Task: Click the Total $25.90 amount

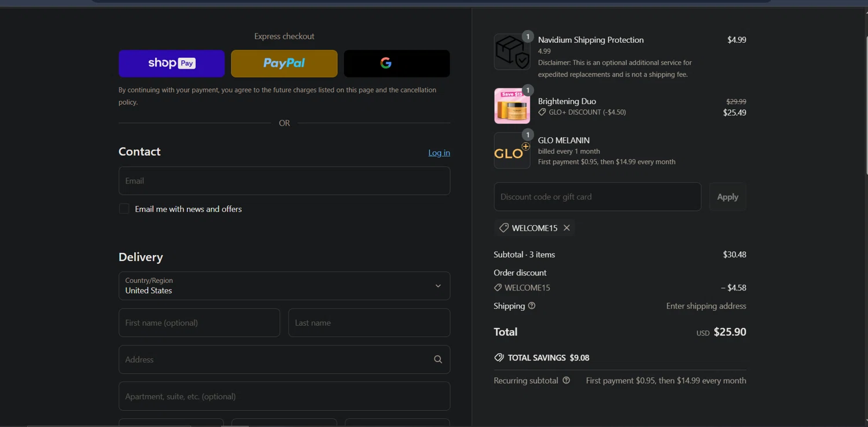Action: pos(730,332)
